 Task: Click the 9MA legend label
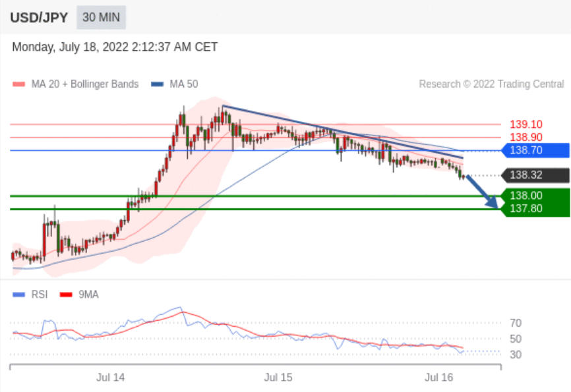coord(88,294)
